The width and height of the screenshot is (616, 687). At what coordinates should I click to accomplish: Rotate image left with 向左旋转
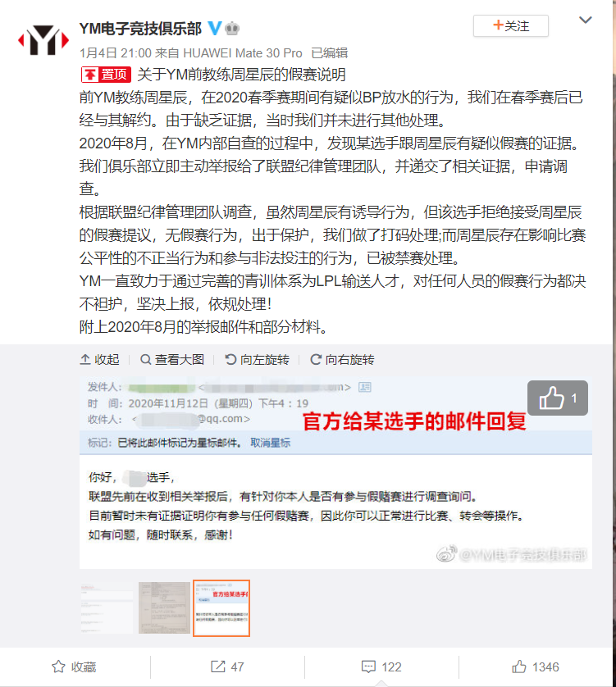pyautogui.click(x=257, y=359)
